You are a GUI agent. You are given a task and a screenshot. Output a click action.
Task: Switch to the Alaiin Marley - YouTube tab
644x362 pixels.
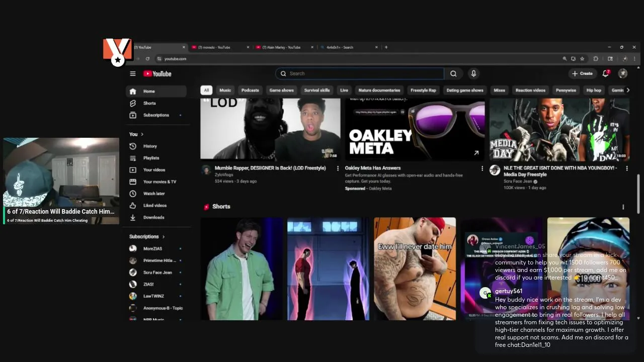point(284,47)
